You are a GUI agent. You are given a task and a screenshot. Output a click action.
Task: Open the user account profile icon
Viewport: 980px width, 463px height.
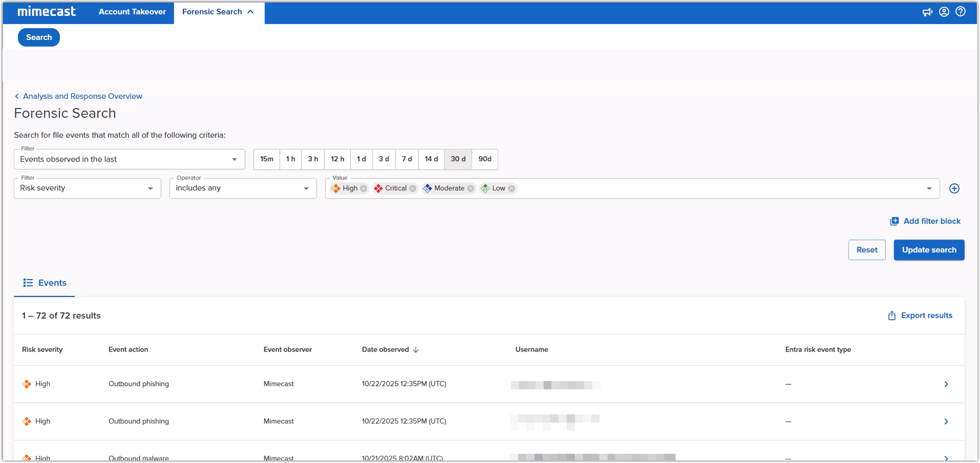944,12
